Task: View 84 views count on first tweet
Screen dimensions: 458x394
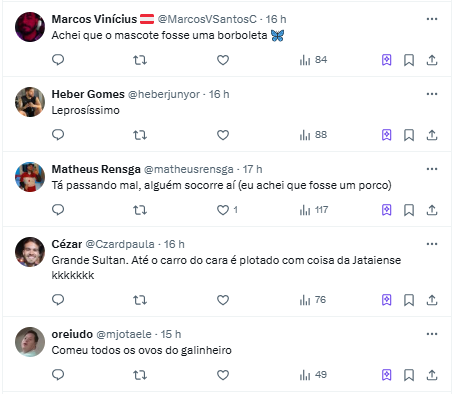Action: (313, 60)
